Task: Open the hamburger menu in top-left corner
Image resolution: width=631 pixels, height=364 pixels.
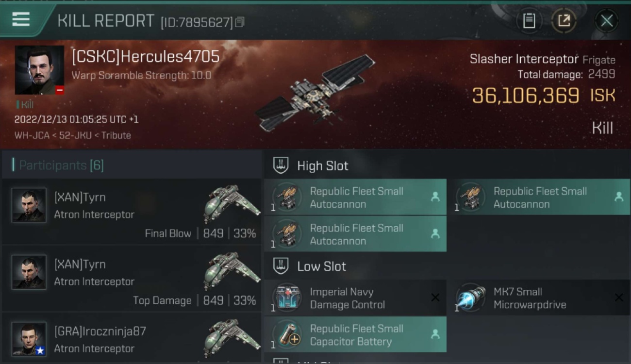Action: (21, 20)
